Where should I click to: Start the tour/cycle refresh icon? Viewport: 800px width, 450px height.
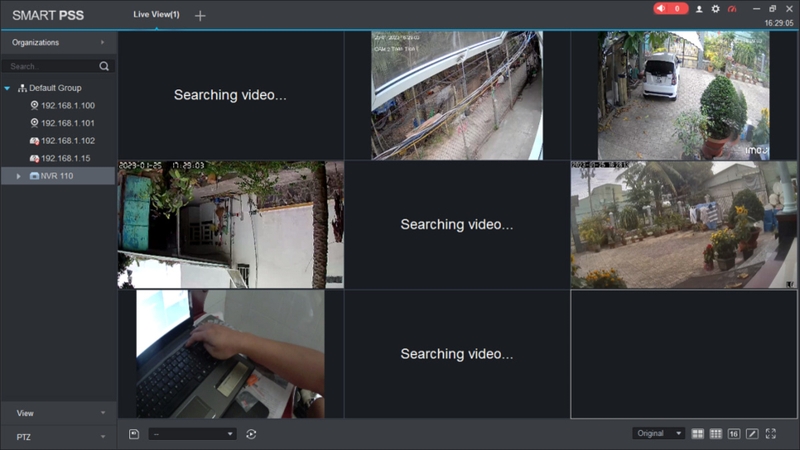[251, 434]
